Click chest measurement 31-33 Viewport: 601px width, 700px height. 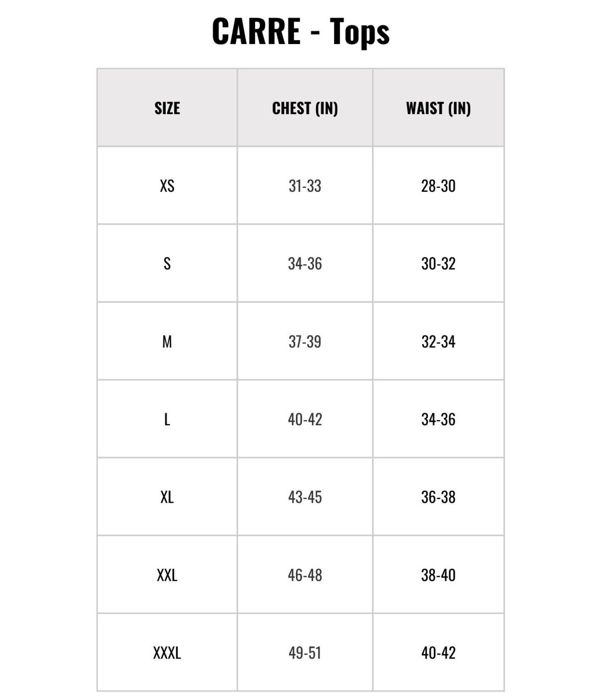[x=305, y=186]
